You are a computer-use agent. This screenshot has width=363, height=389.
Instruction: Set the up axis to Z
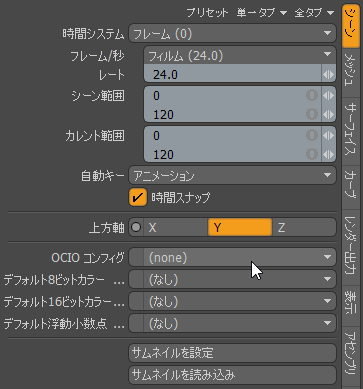[x=304, y=227]
